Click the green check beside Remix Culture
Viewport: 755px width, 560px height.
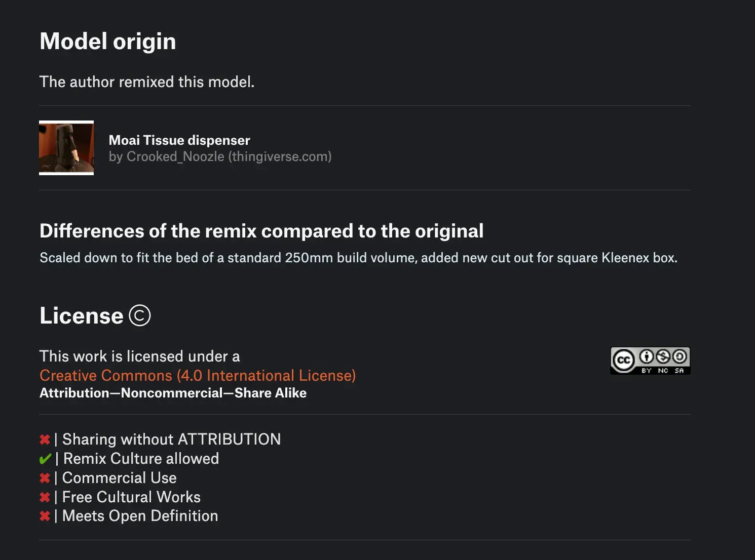point(45,459)
